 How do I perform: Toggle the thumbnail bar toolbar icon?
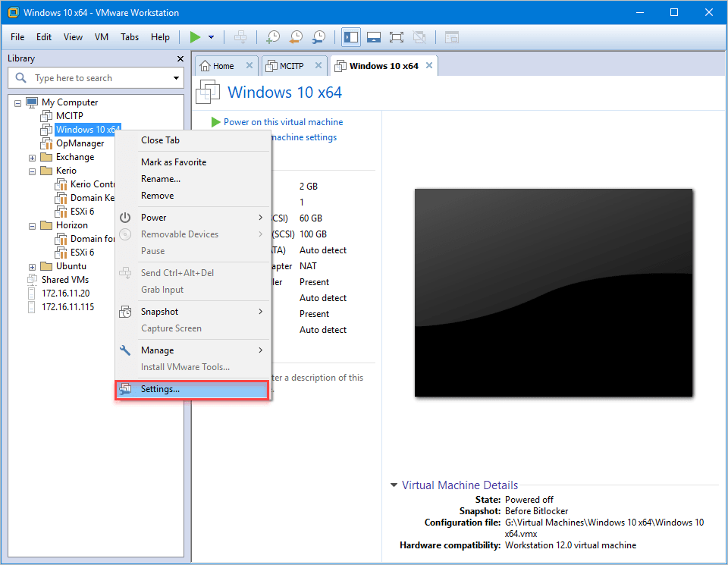(373, 37)
